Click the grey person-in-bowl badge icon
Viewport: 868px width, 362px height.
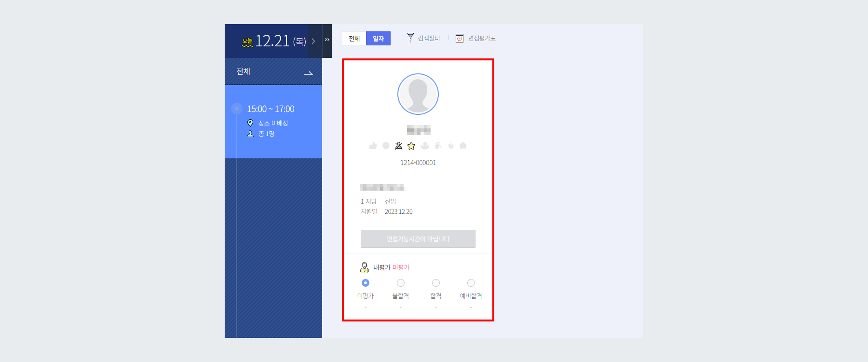coord(425,145)
